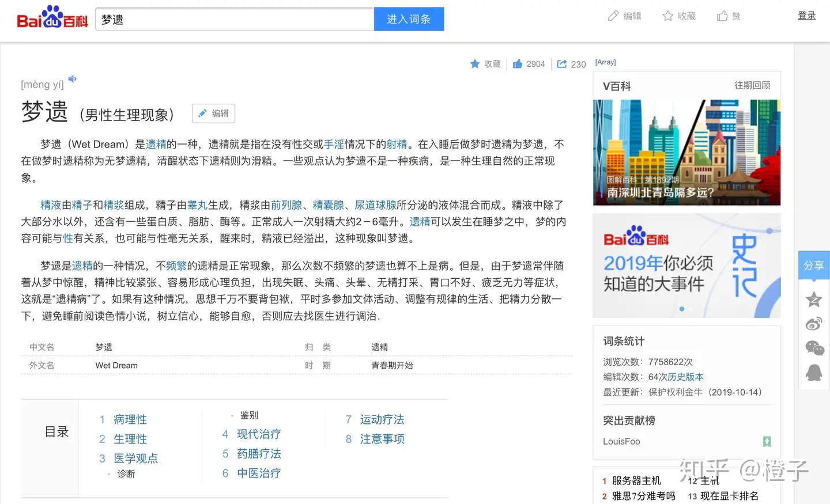This screenshot has width=830, height=504.
Task: Share to QQ via penguin icon
Action: (814, 373)
